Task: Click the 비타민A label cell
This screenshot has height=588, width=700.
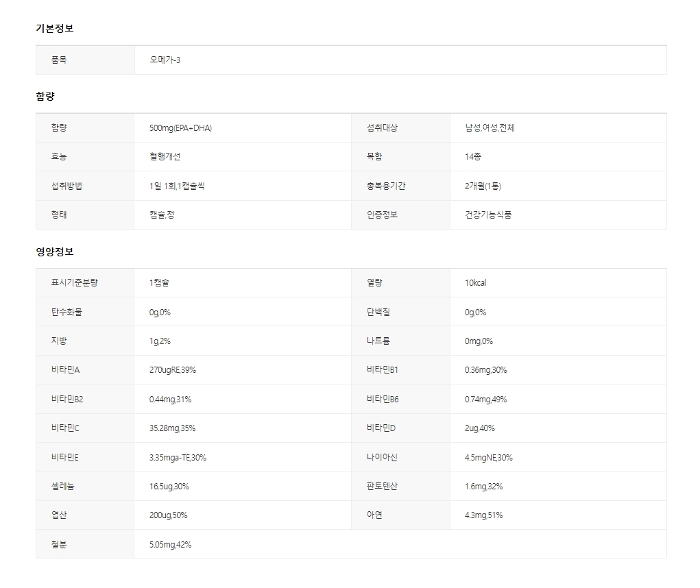Action: pyautogui.click(x=66, y=370)
